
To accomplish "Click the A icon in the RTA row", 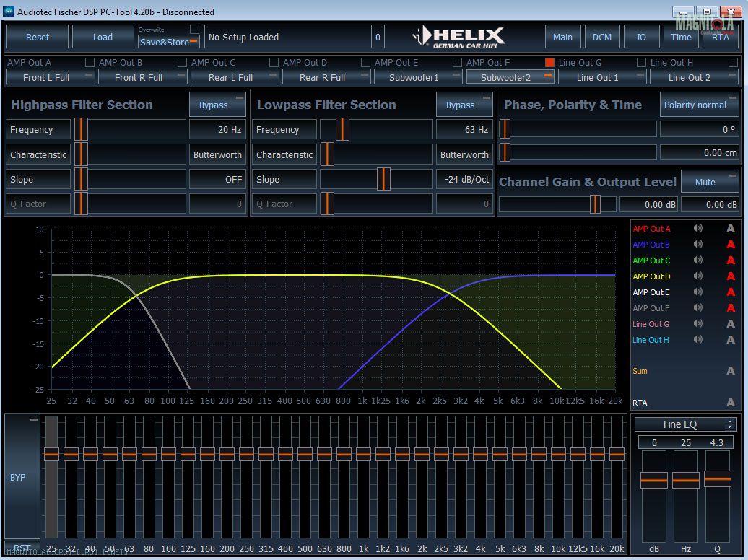I will pyautogui.click(x=731, y=403).
